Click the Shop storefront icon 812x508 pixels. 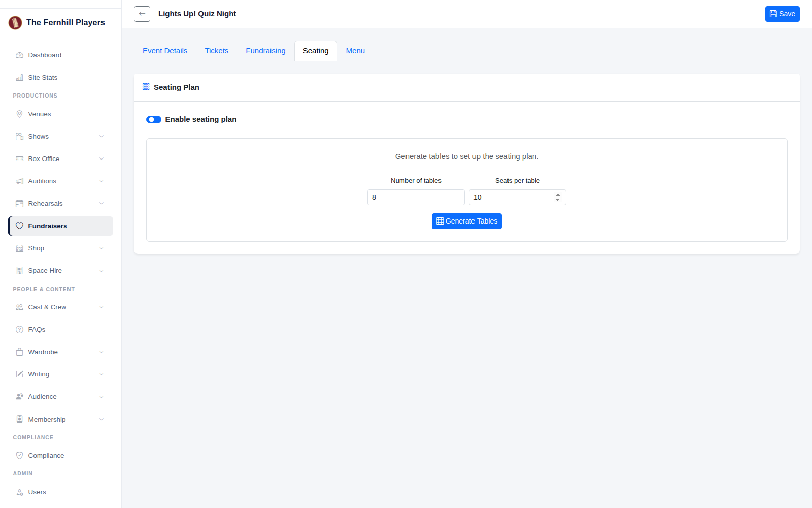pos(19,248)
